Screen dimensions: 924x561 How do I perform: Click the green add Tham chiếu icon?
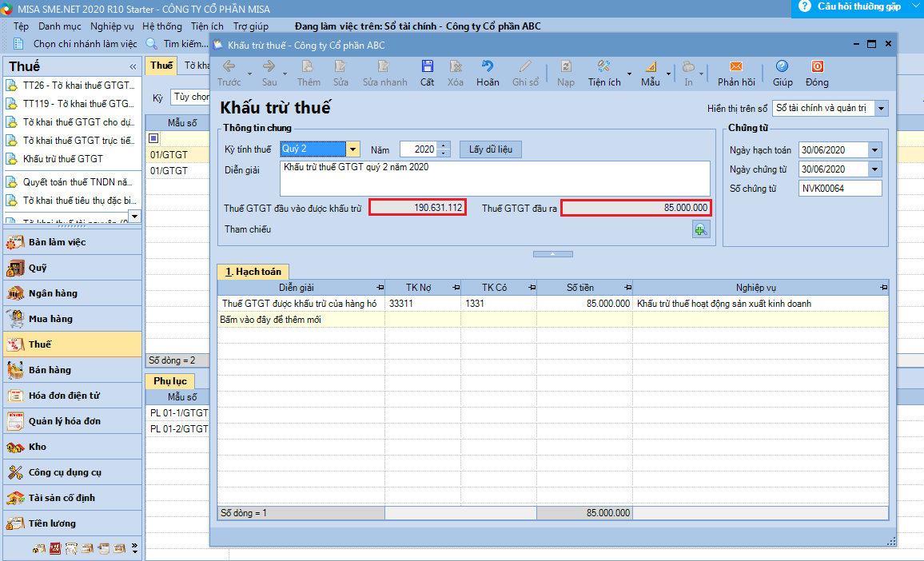(701, 229)
